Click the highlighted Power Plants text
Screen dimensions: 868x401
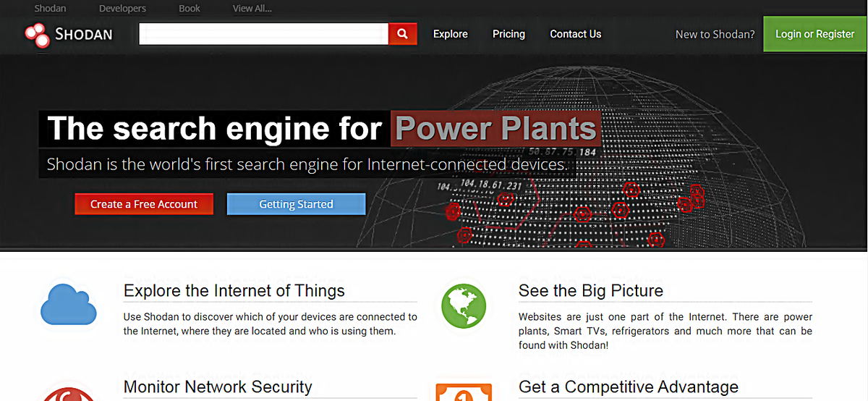(496, 129)
